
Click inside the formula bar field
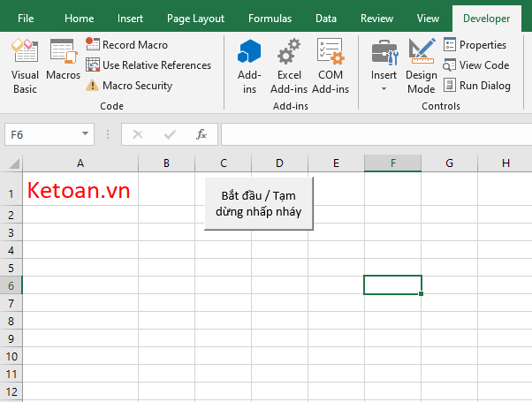coord(371,134)
